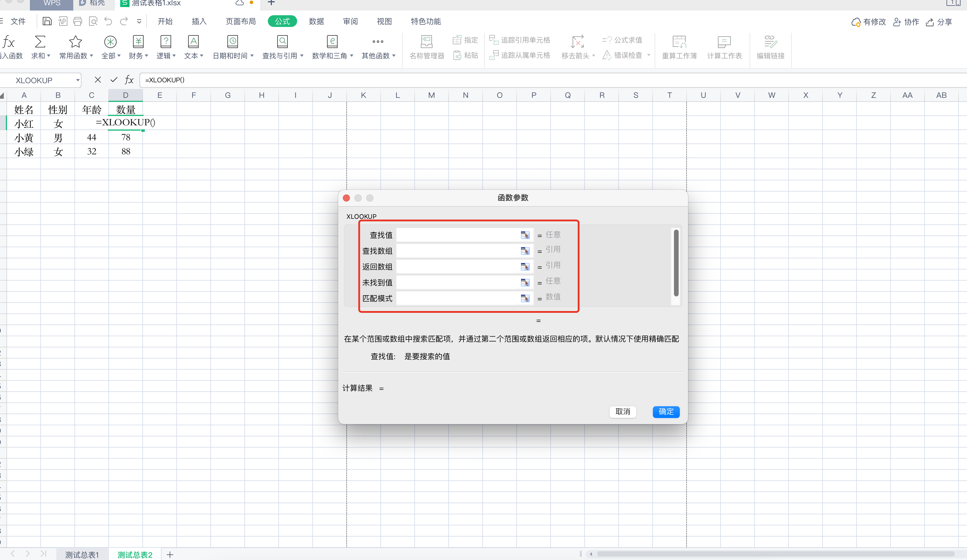Open the All functions icon
The width and height of the screenshot is (967, 560).
[x=110, y=41]
